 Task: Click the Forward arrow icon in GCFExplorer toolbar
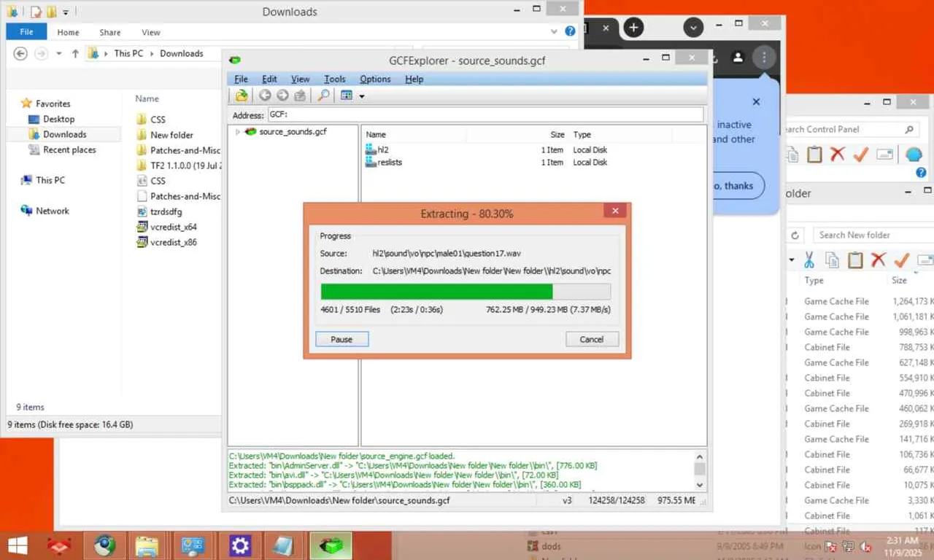pos(282,96)
